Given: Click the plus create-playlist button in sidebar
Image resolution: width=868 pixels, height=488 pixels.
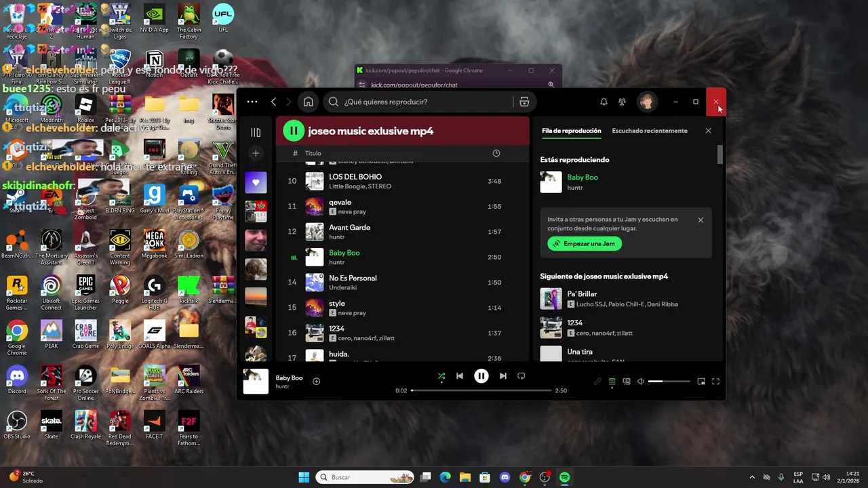Looking at the screenshot, I should 256,153.
